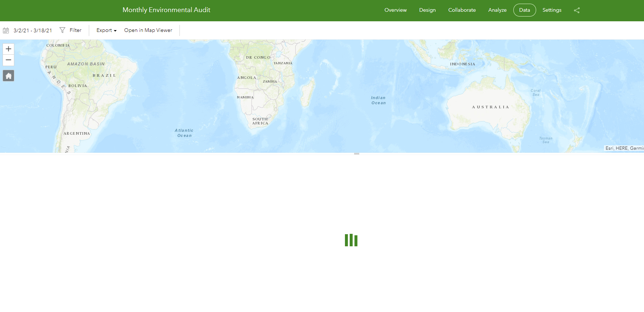Open the Filter option
Screen dimensions: 644x312
pos(76,30)
